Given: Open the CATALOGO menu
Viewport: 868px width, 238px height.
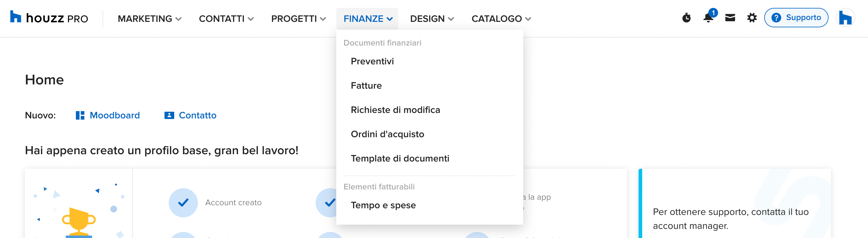Looking at the screenshot, I should [501, 19].
